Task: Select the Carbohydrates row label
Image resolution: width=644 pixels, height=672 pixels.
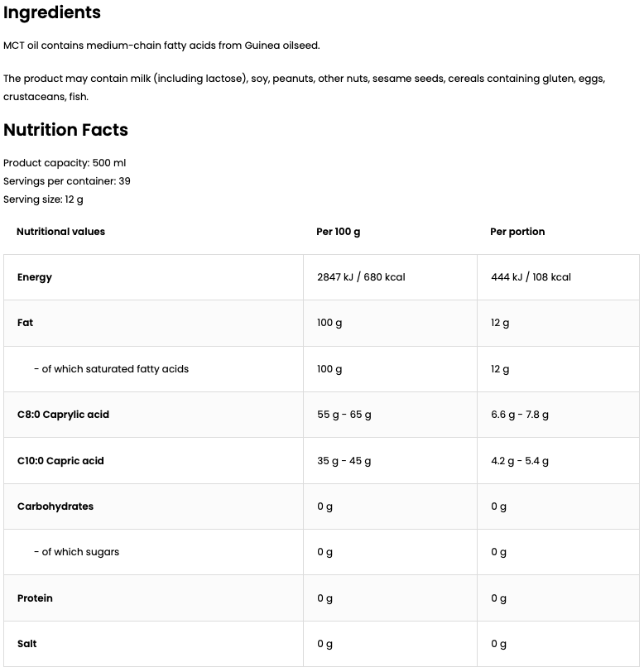Action: 55,506
